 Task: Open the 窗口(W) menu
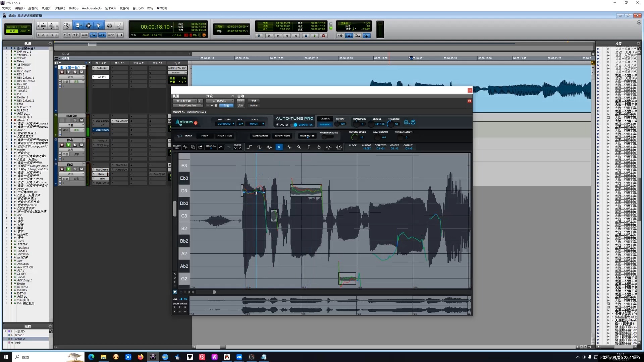(x=138, y=8)
